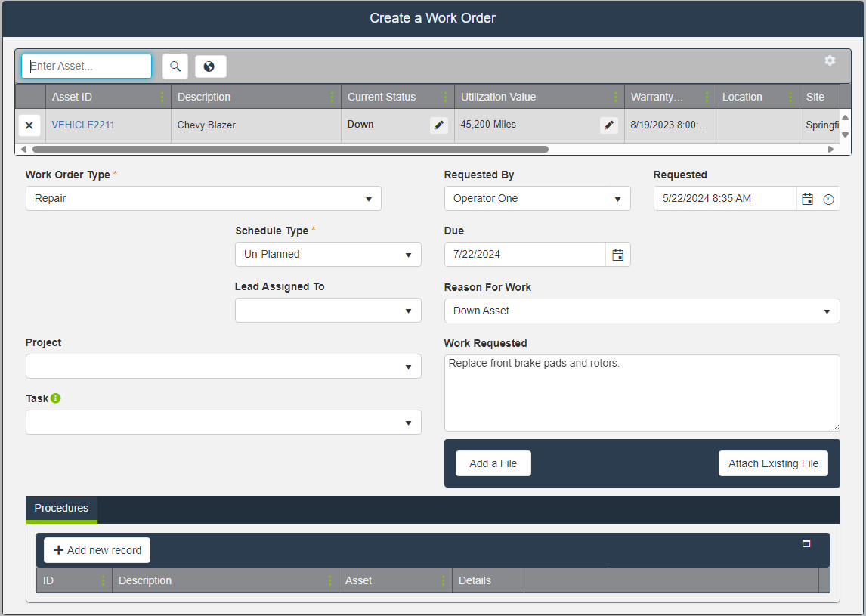This screenshot has height=616, width=866.
Task: Open Asset ID column options menu
Action: point(162,97)
